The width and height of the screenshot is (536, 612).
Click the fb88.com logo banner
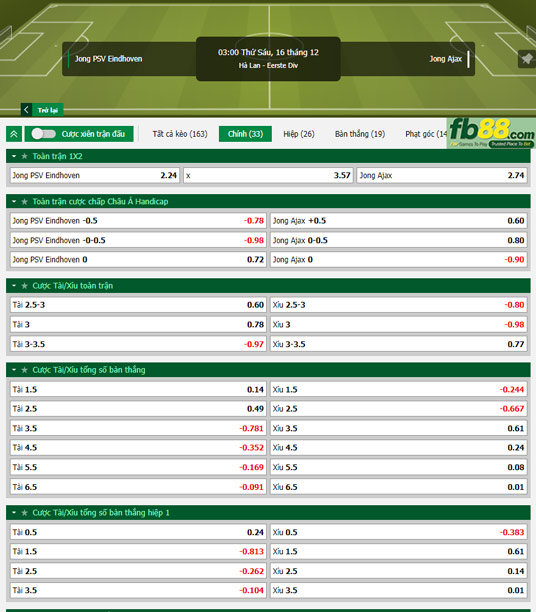pos(491,133)
